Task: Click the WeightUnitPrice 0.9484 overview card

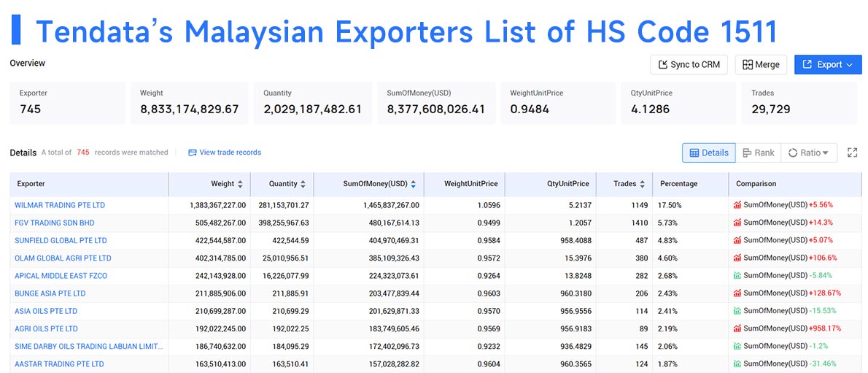Action: point(558,102)
